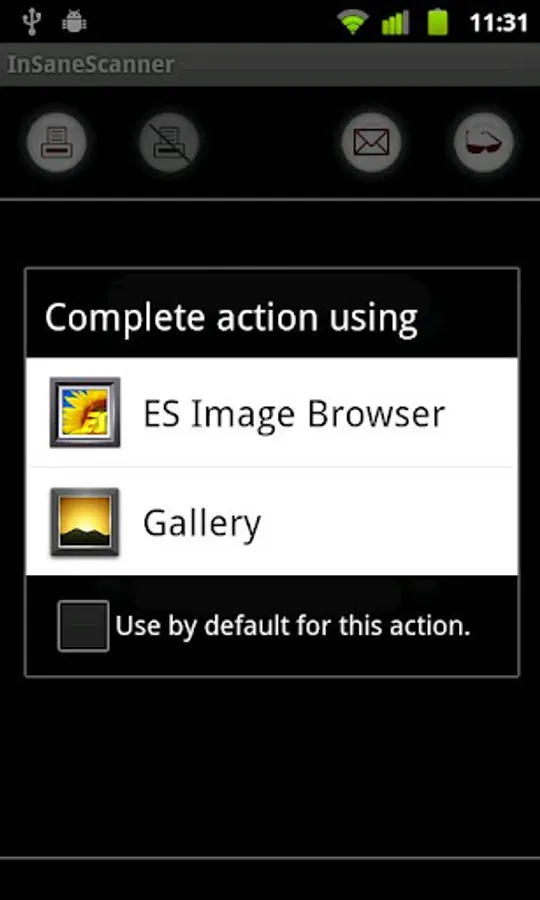Select the Gallery sunset icon

coord(85,522)
